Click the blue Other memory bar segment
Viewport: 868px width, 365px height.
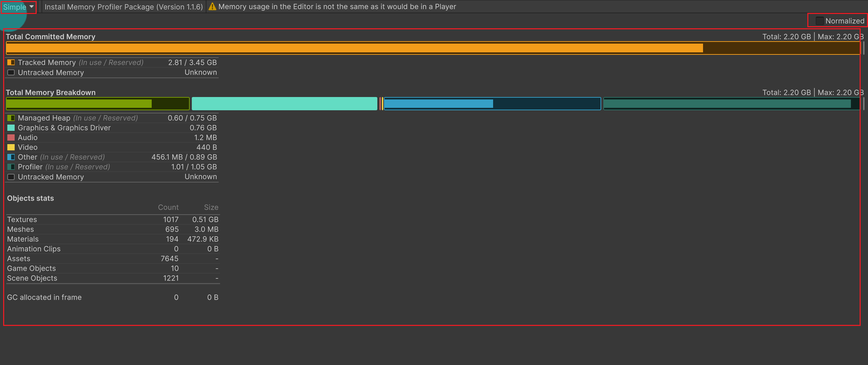pos(492,104)
